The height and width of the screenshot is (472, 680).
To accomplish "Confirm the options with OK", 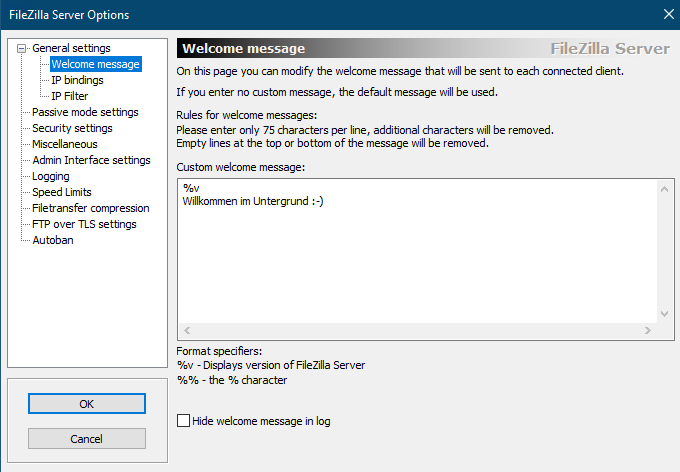I will tap(87, 404).
